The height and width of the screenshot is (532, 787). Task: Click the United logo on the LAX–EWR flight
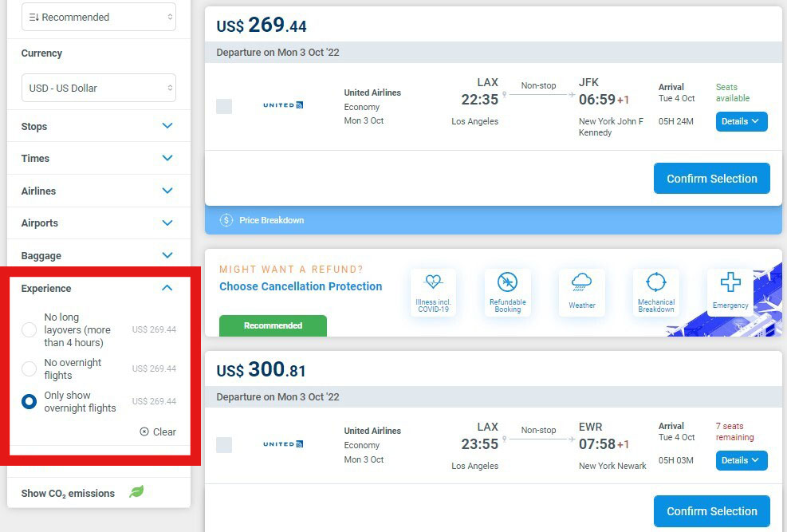(283, 443)
